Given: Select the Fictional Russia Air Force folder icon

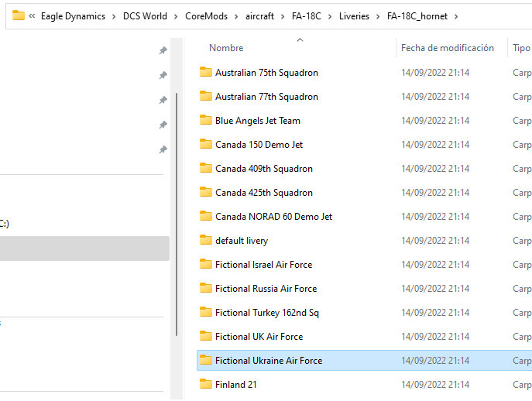Looking at the screenshot, I should [x=206, y=288].
